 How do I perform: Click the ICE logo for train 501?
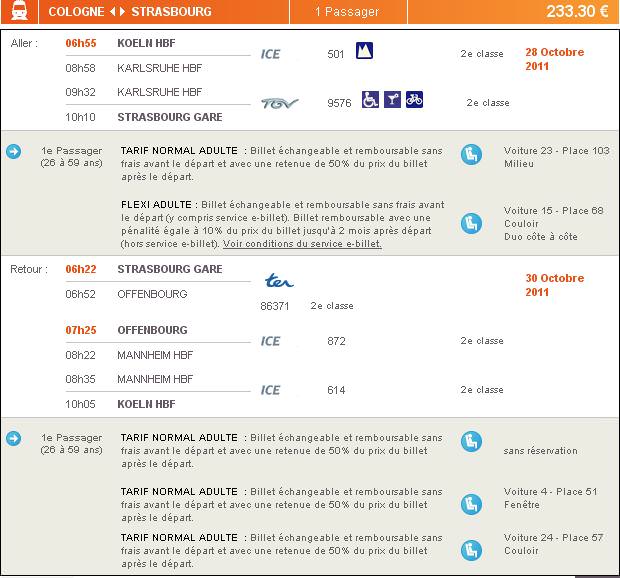tap(270, 54)
